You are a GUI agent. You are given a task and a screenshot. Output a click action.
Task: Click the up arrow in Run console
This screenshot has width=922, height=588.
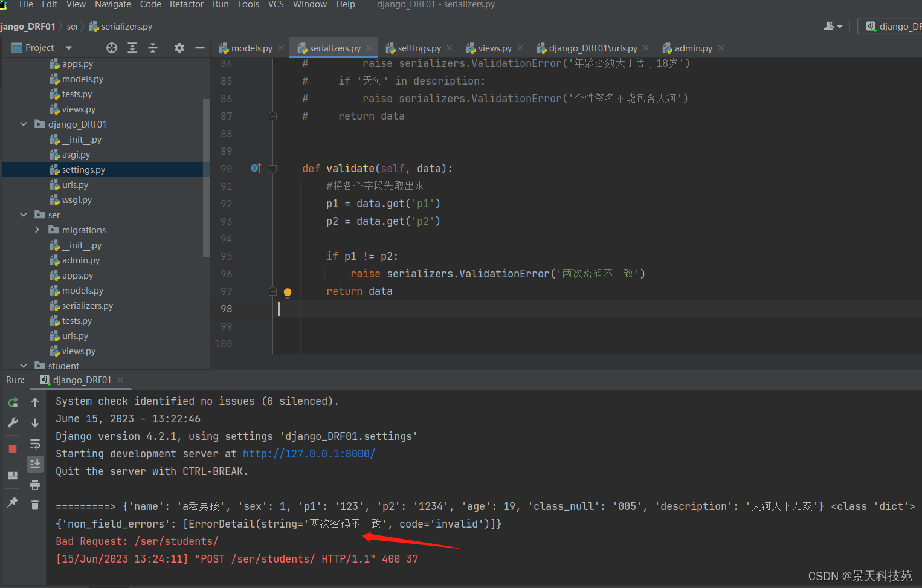[35, 402]
